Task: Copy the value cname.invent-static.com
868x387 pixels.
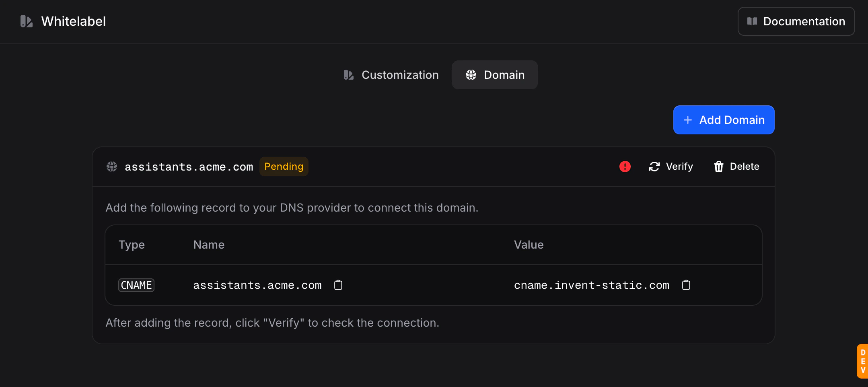Action: pos(686,285)
